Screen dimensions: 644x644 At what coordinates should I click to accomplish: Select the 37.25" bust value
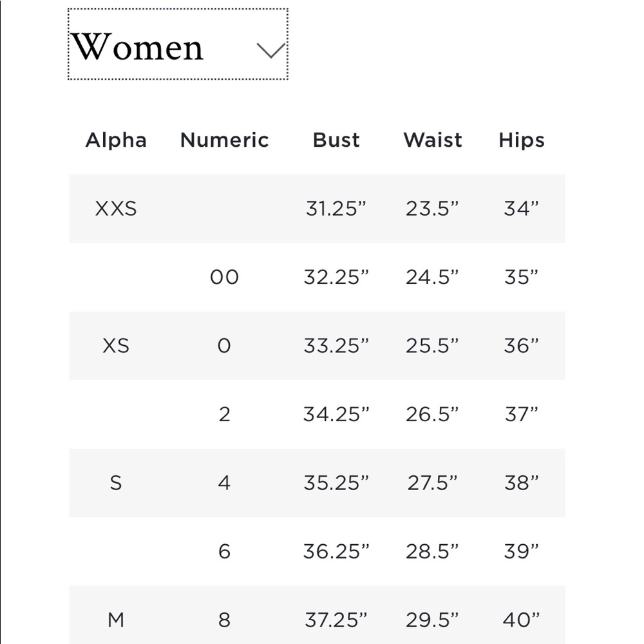(x=336, y=620)
